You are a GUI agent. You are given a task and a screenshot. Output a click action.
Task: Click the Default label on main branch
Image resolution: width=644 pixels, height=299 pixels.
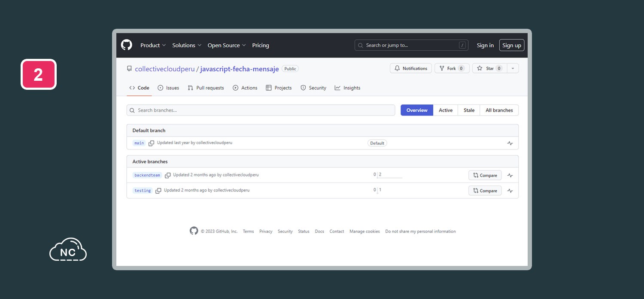pyautogui.click(x=377, y=143)
